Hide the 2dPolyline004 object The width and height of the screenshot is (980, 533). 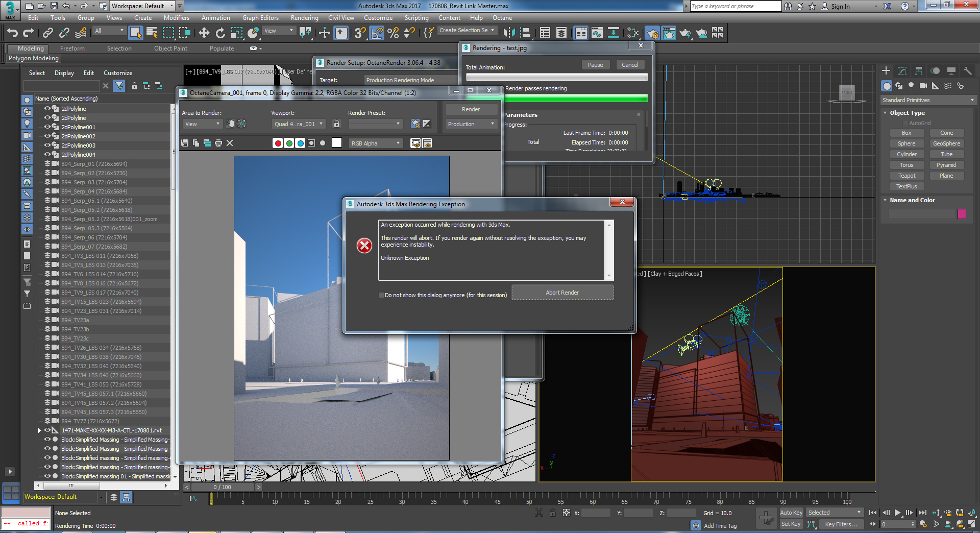point(47,155)
